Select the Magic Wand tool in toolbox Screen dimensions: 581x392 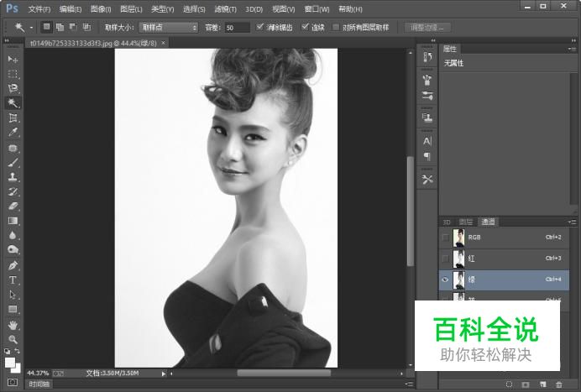13,102
